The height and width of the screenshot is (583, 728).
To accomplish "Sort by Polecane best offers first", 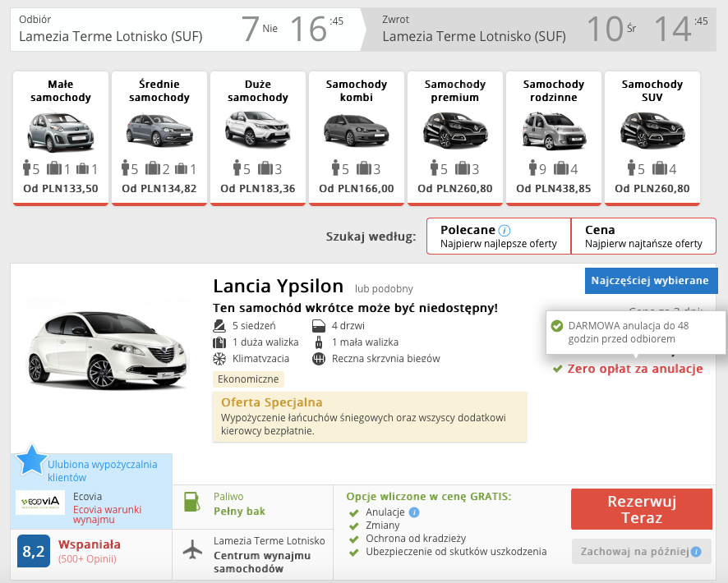I will [x=498, y=236].
